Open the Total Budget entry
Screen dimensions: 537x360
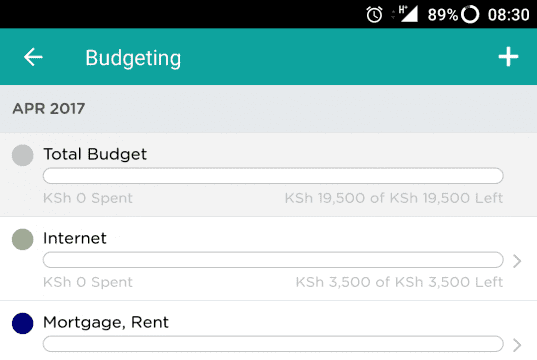pos(268,175)
